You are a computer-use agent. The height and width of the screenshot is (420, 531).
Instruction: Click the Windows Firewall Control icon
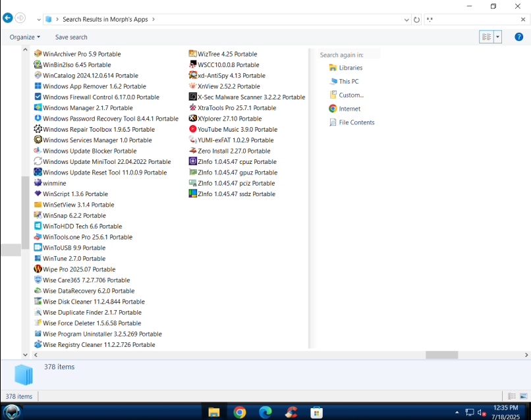[x=38, y=97]
